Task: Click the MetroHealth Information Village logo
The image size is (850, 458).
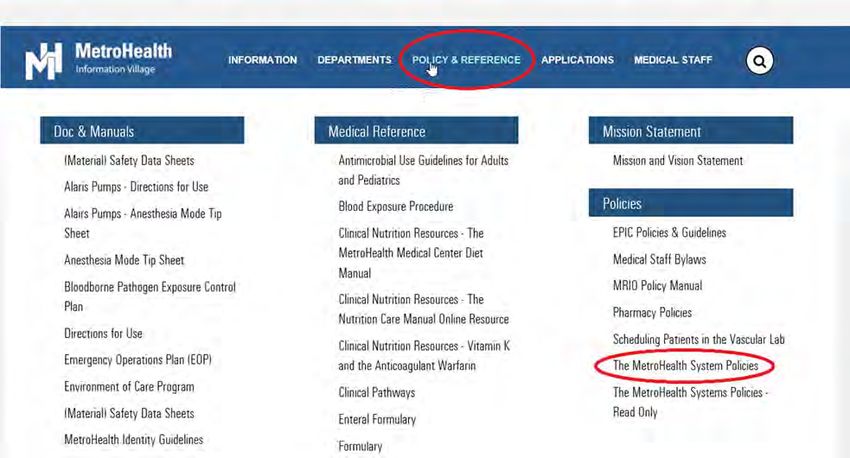Action: coord(99,60)
